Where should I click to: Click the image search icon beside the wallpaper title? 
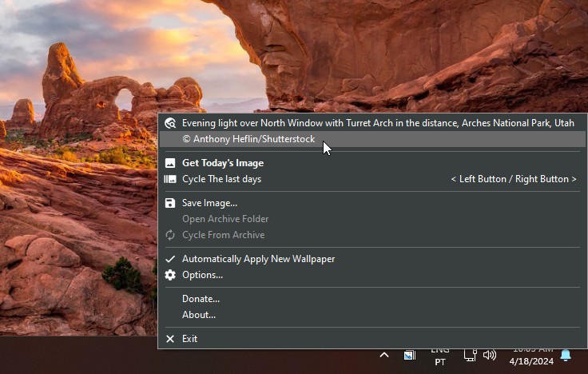coord(170,123)
